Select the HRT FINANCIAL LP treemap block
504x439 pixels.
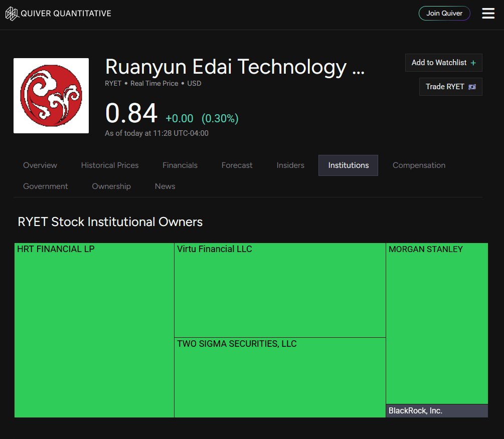pyautogui.click(x=94, y=330)
